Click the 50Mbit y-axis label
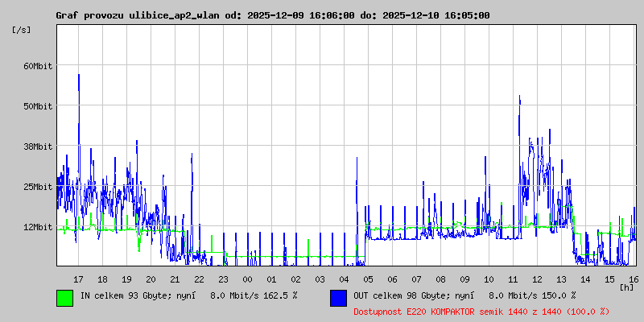Viewport: 644px width, 322px height. [x=37, y=106]
